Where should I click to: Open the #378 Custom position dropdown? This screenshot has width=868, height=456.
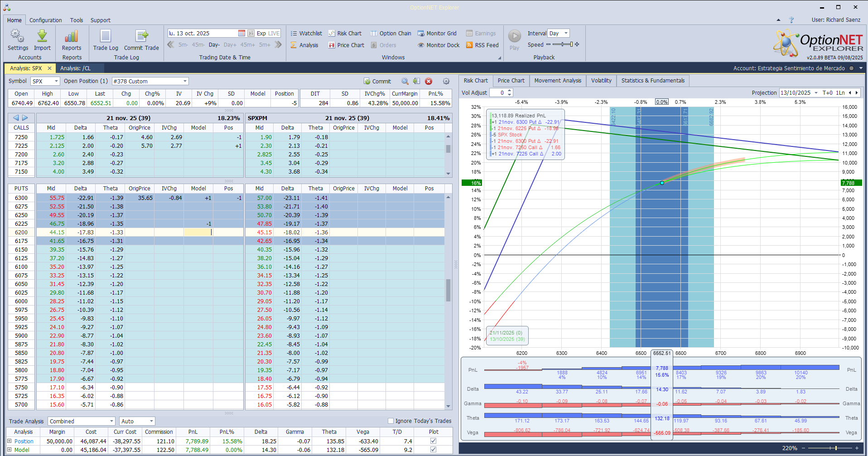coord(185,81)
